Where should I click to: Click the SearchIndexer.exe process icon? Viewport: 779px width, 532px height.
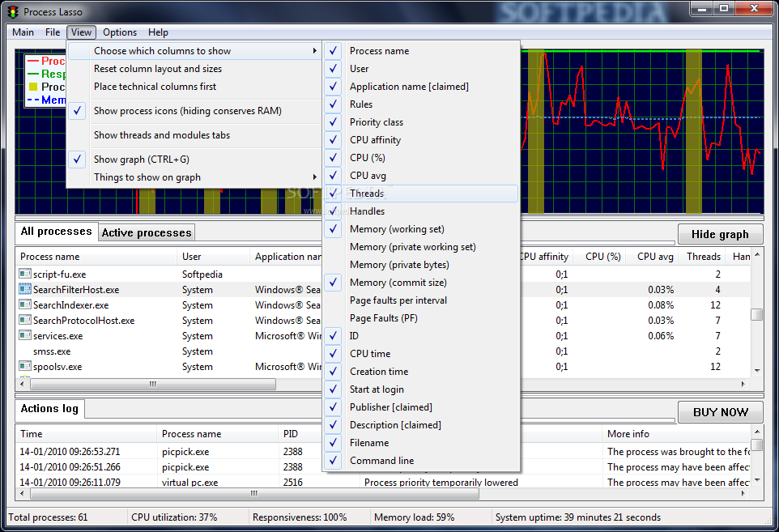click(x=25, y=305)
